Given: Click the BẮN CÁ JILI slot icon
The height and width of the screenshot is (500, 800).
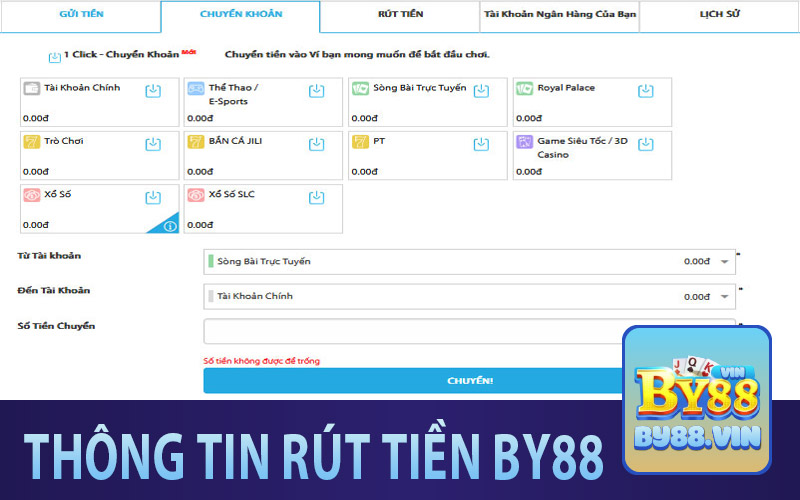Looking at the screenshot, I should point(196,141).
